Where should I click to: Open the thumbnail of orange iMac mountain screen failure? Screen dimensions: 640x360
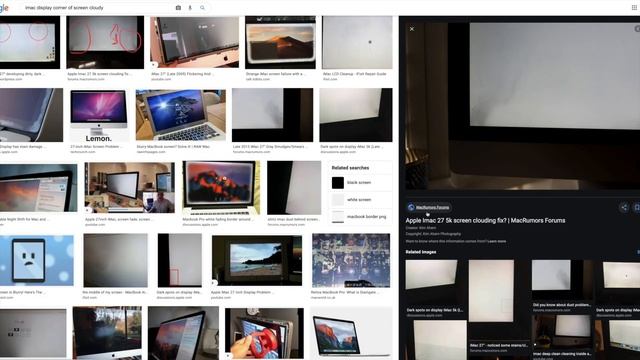point(280,42)
